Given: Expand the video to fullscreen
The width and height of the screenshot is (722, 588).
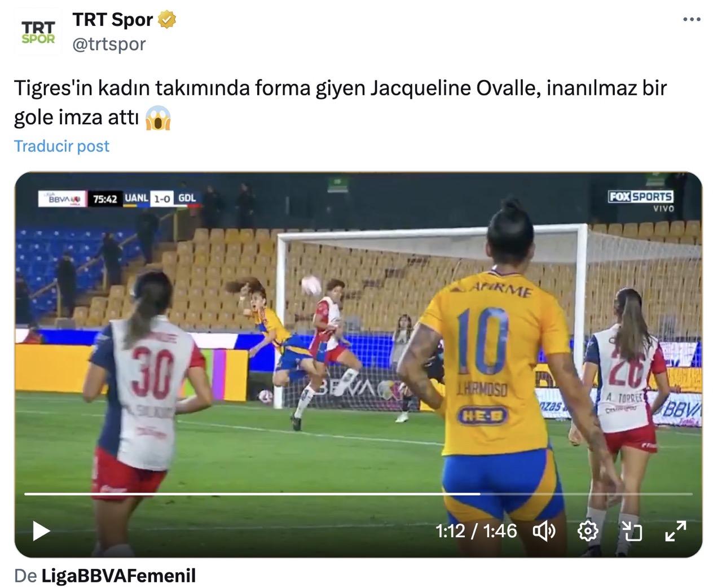Looking at the screenshot, I should point(675,531).
